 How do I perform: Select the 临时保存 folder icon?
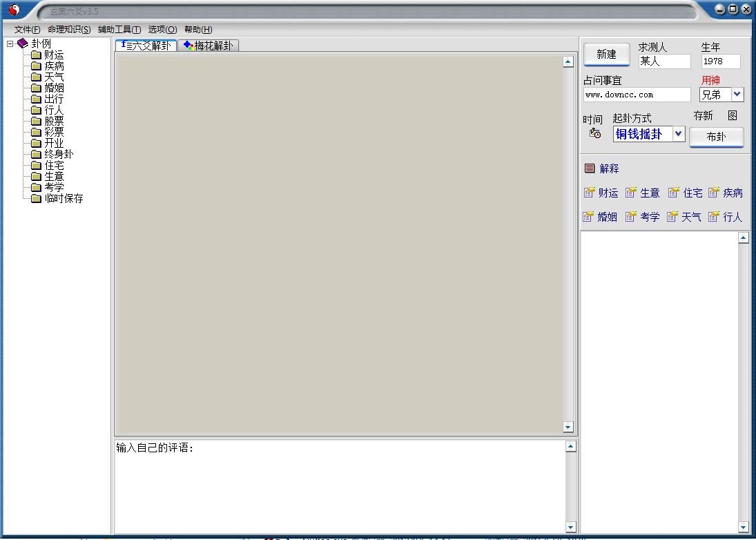tap(36, 198)
